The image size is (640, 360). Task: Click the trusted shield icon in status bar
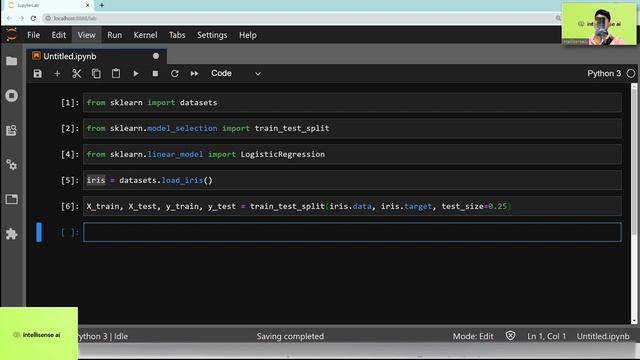[x=511, y=336]
